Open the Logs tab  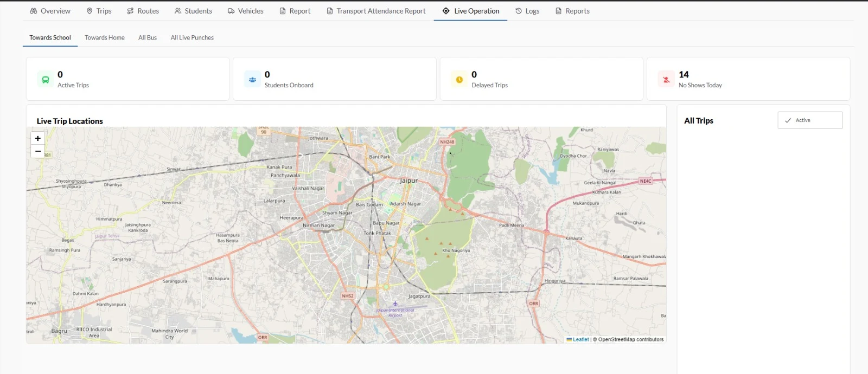(x=527, y=11)
